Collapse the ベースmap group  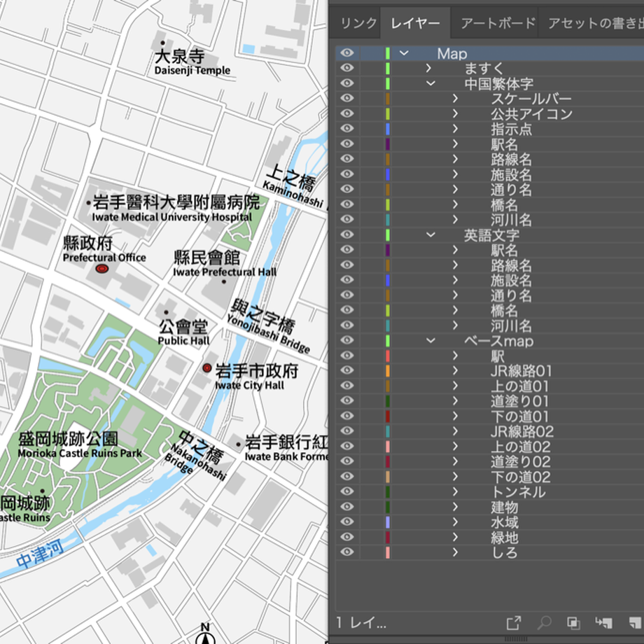tap(430, 340)
